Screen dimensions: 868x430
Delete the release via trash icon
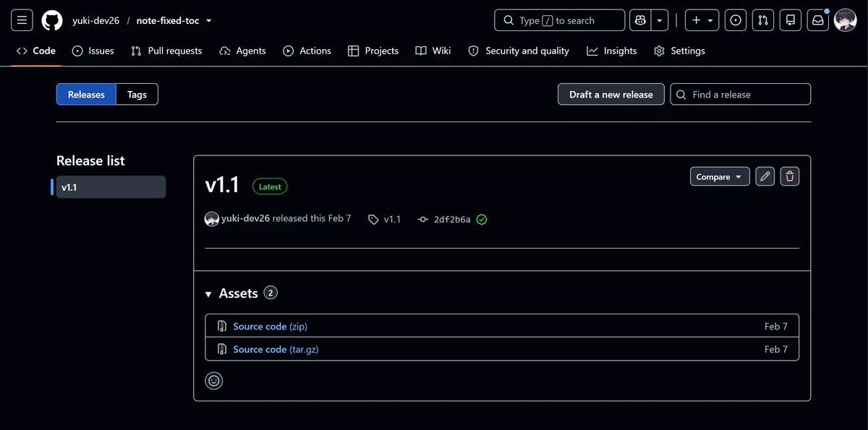pyautogui.click(x=790, y=176)
